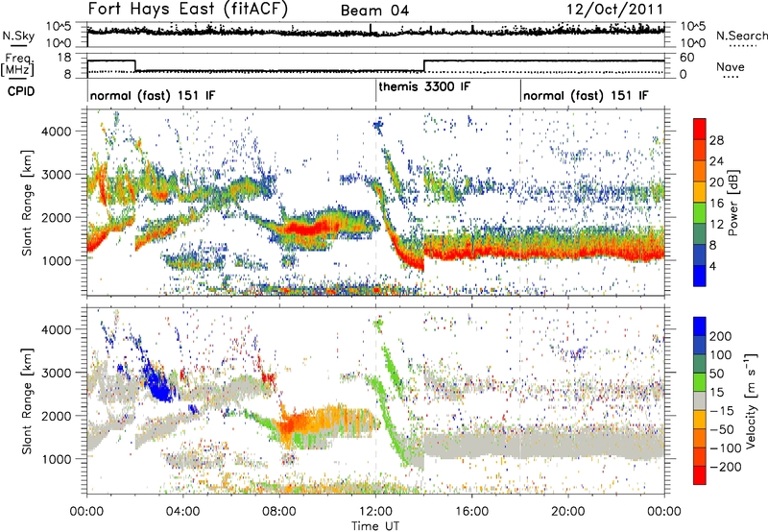Click the 'Power [dB]' colorbar title
The height and width of the screenshot is (532, 768).
point(733,203)
